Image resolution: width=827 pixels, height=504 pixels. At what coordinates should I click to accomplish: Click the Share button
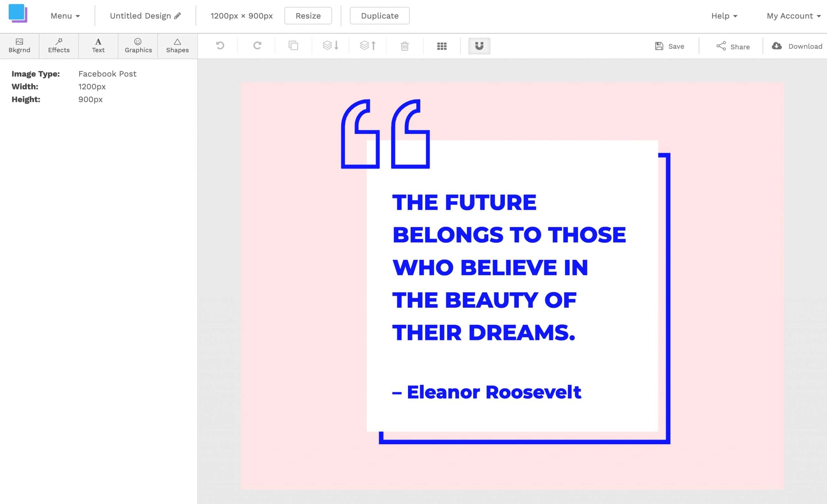click(x=733, y=46)
